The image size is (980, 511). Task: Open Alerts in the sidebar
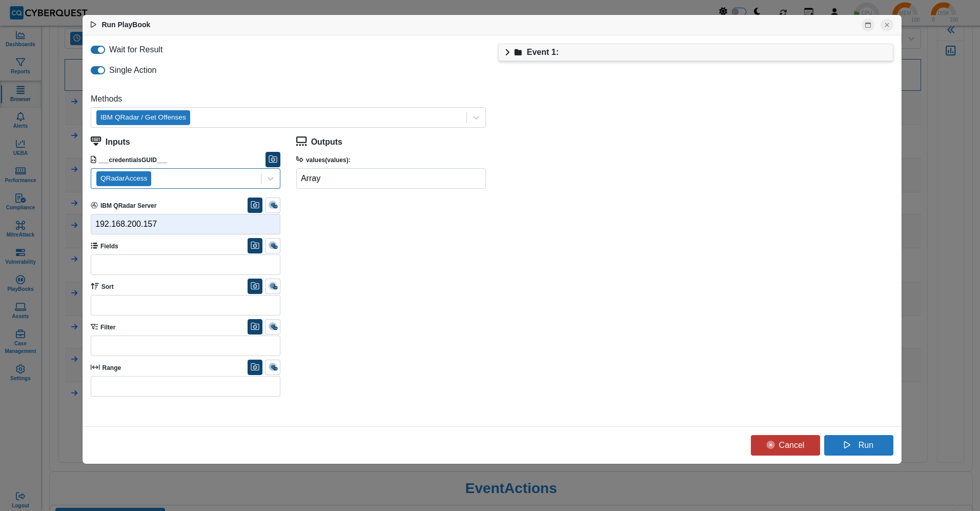(x=21, y=121)
